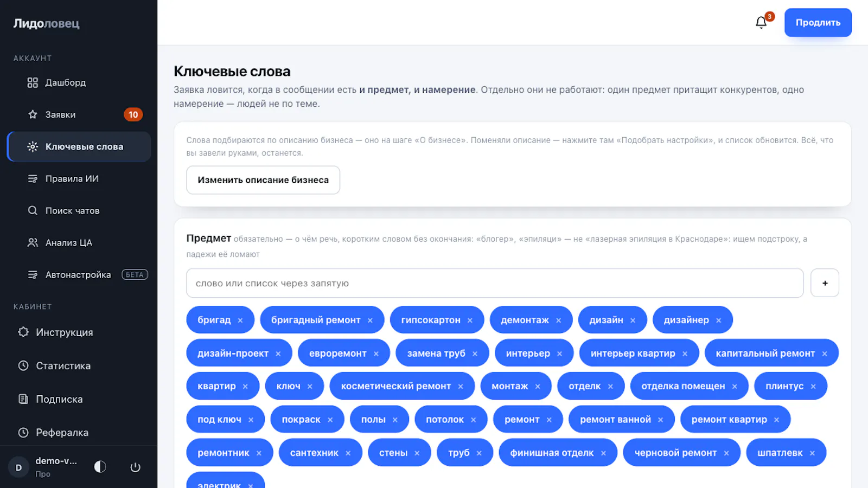Screen dimensions: 868x488
Task: Toggle the dark/light theme icon
Action: (x=100, y=467)
